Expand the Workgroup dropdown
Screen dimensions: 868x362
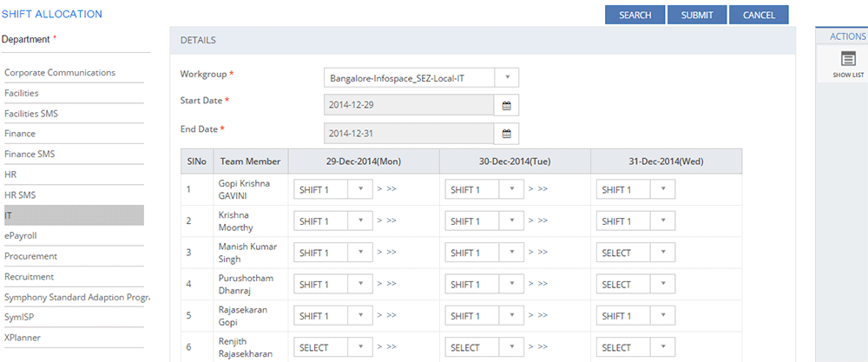507,77
